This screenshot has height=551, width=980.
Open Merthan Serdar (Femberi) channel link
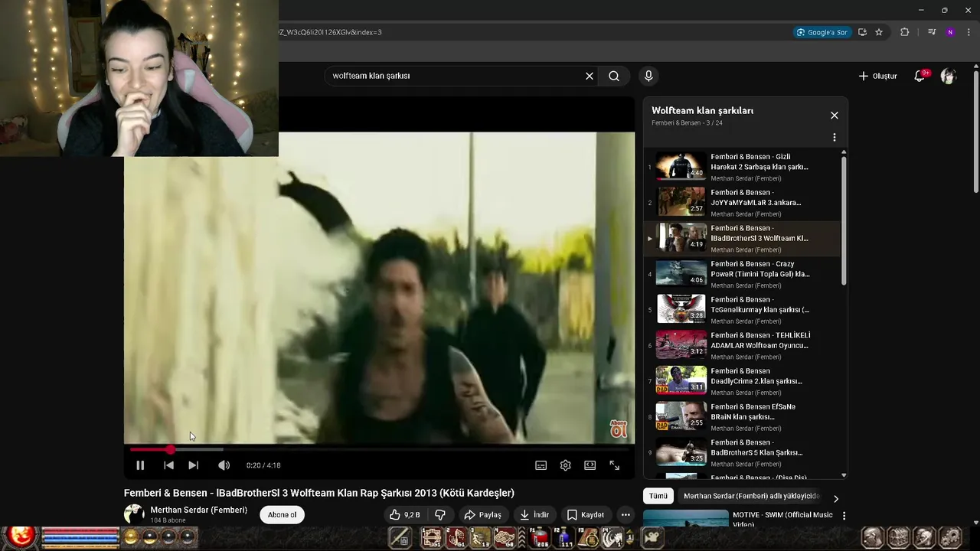[x=199, y=510]
